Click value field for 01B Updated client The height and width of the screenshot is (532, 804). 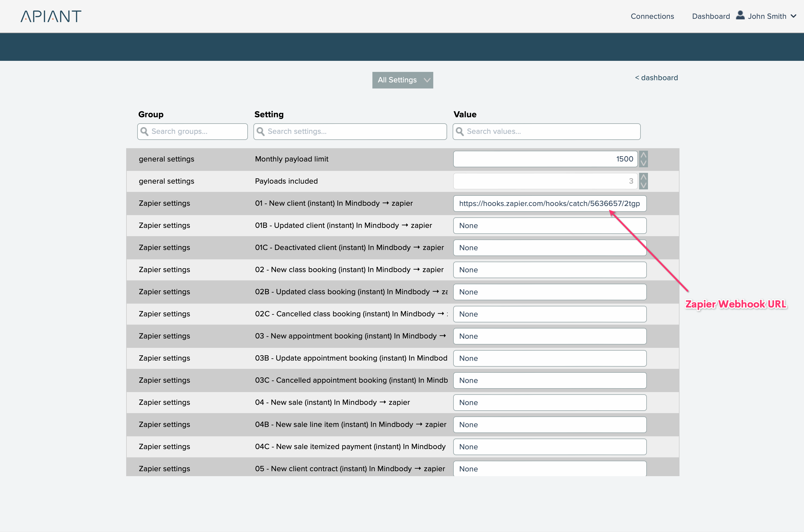(549, 226)
